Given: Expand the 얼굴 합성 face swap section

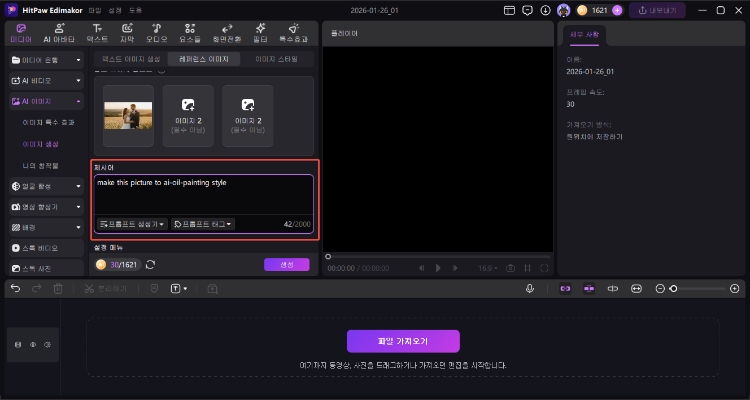Looking at the screenshot, I should click(46, 186).
